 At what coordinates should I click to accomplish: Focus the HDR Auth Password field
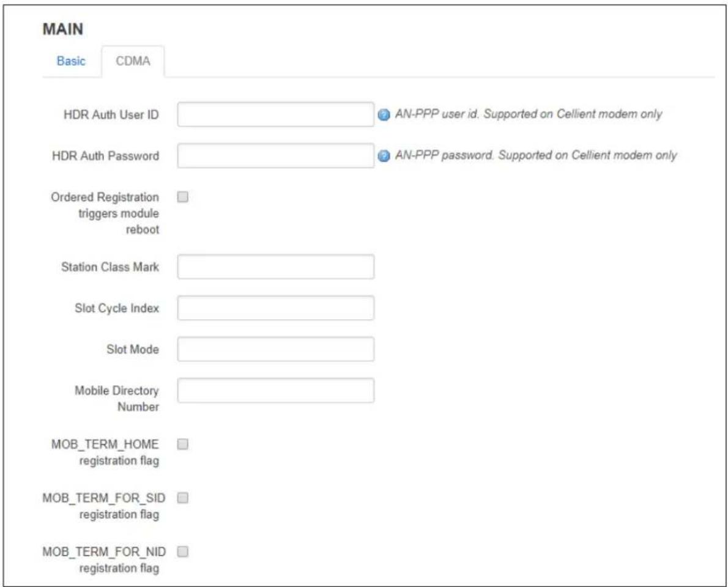point(276,155)
